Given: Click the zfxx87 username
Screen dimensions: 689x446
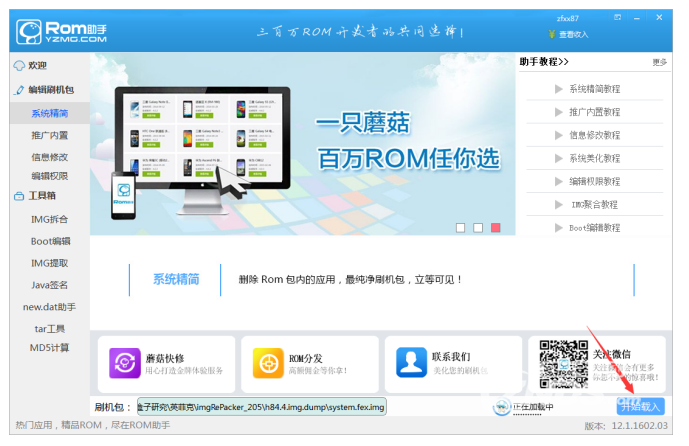Looking at the screenshot, I should (x=568, y=18).
